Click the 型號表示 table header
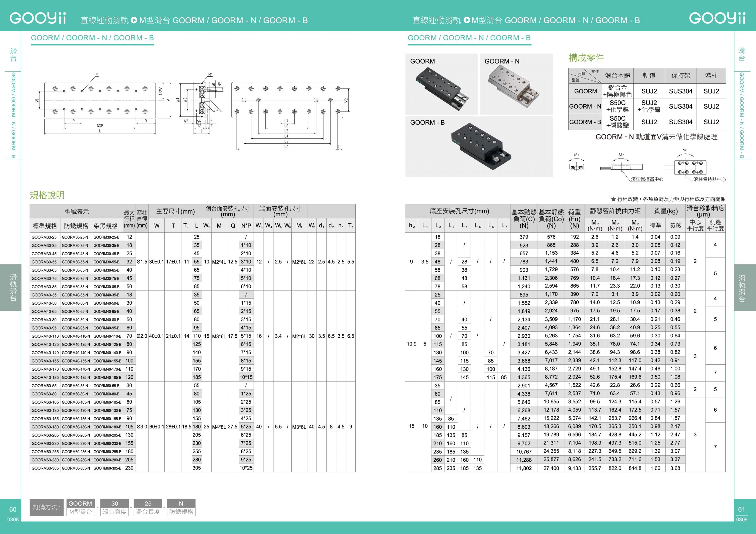 pos(76,211)
